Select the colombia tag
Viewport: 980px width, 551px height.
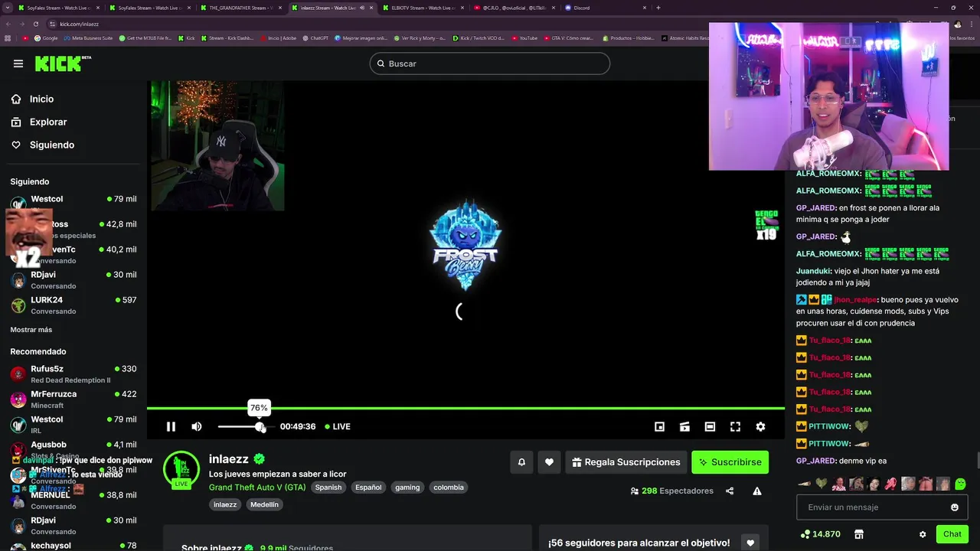(x=449, y=487)
